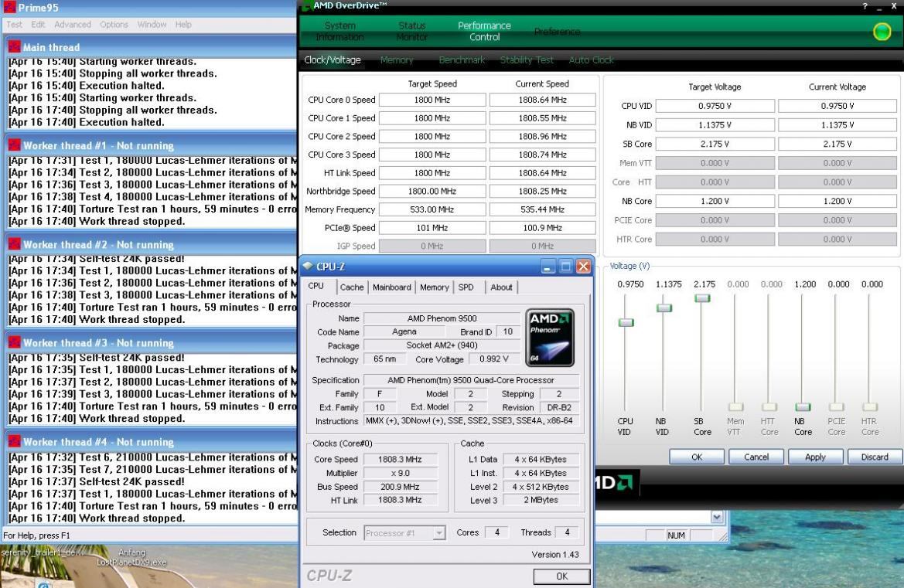This screenshot has width=904, height=588.
Task: Click Memory Frequency target field
Action: point(432,209)
